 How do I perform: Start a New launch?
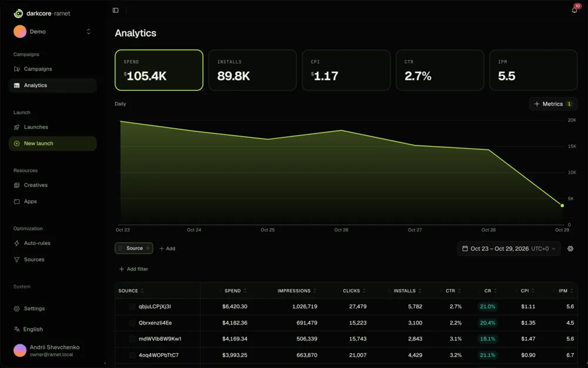[52, 144]
